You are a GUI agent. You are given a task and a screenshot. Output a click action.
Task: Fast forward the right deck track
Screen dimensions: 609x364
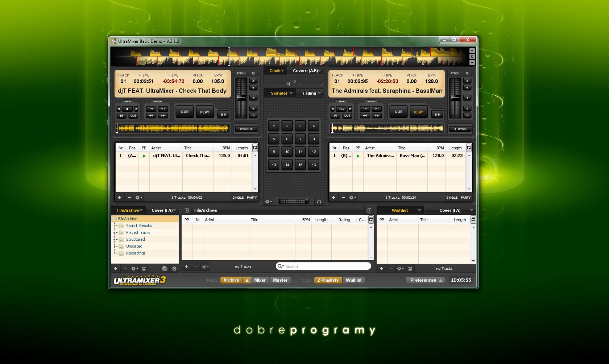(x=377, y=116)
